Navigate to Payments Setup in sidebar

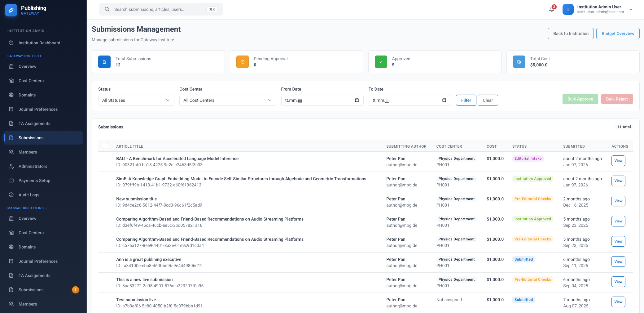(x=34, y=181)
